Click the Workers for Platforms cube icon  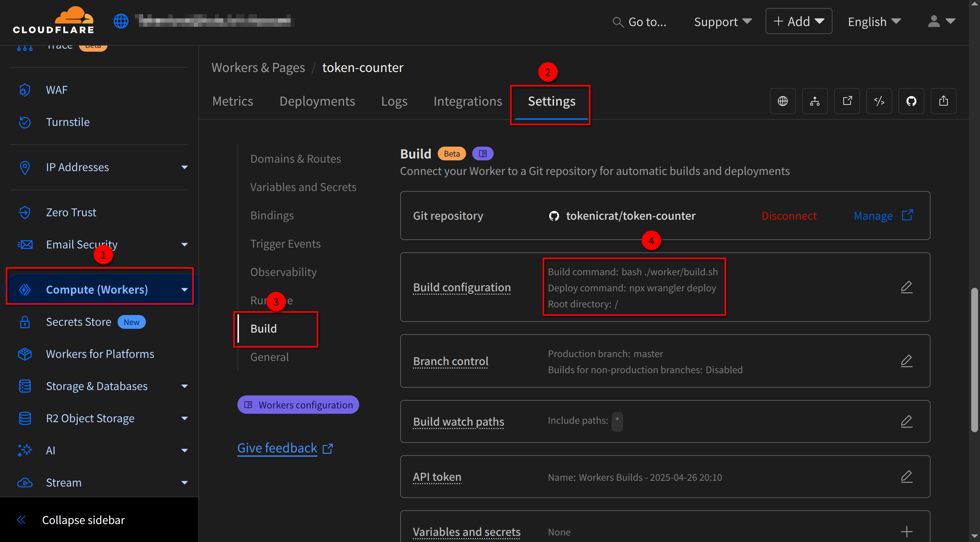(x=25, y=354)
